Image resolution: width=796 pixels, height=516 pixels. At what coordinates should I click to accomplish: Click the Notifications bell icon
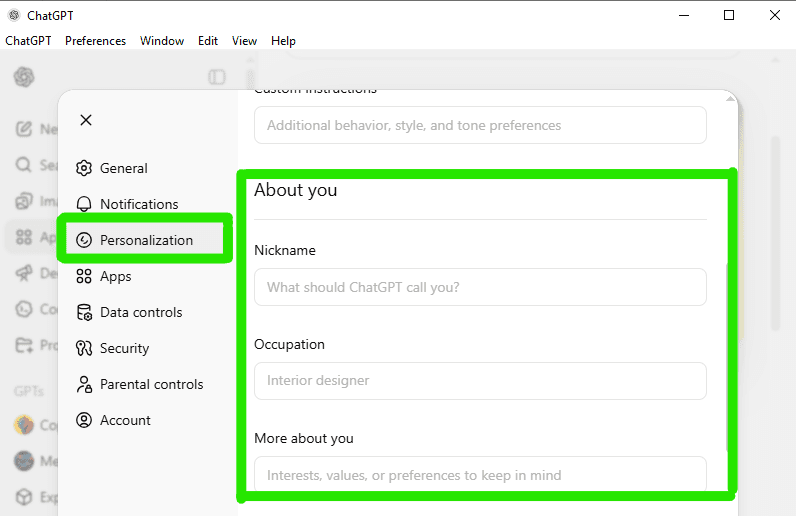84,204
